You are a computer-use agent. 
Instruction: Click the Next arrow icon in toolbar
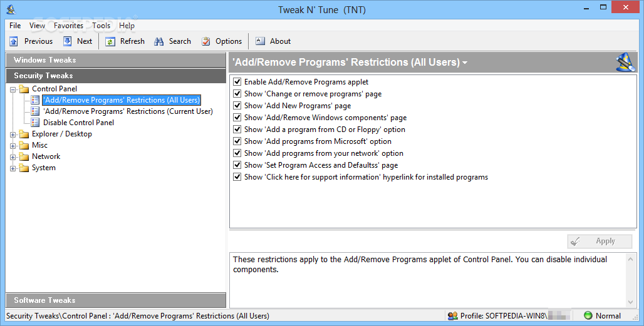(68, 41)
